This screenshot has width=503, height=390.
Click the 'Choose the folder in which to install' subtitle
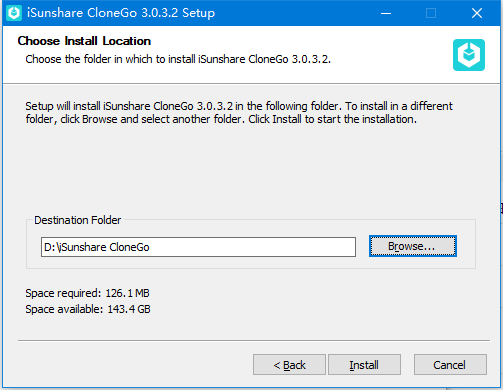click(178, 59)
